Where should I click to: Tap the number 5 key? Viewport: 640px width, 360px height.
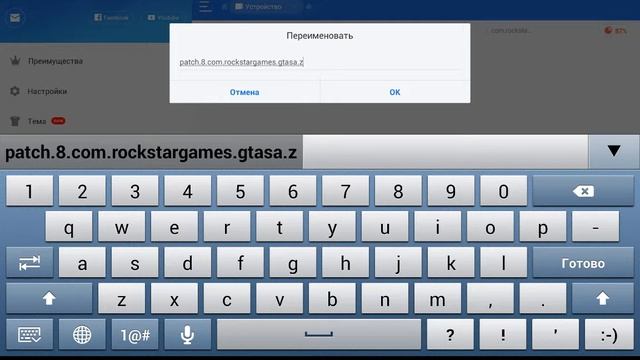(x=240, y=191)
